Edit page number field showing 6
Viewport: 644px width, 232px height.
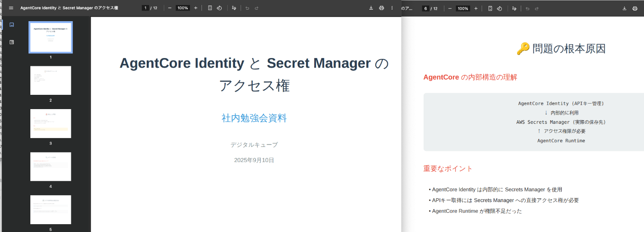click(x=425, y=8)
